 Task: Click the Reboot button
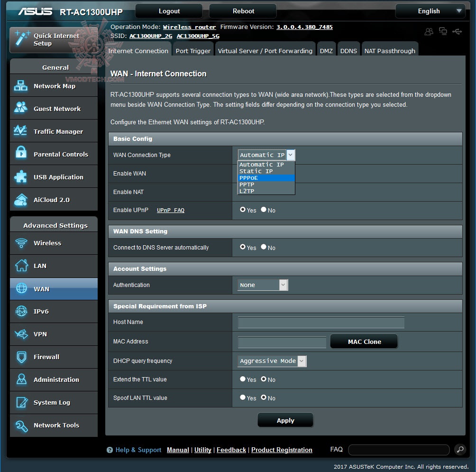point(243,11)
